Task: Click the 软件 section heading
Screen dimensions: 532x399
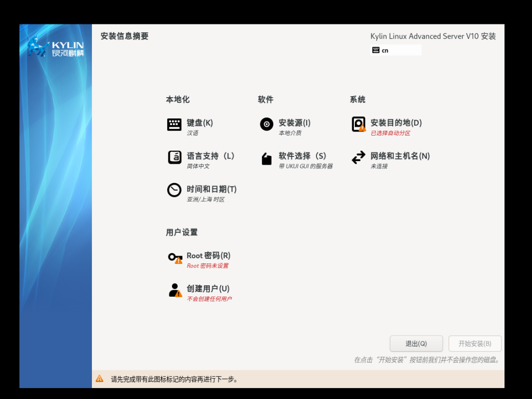Action: click(265, 99)
